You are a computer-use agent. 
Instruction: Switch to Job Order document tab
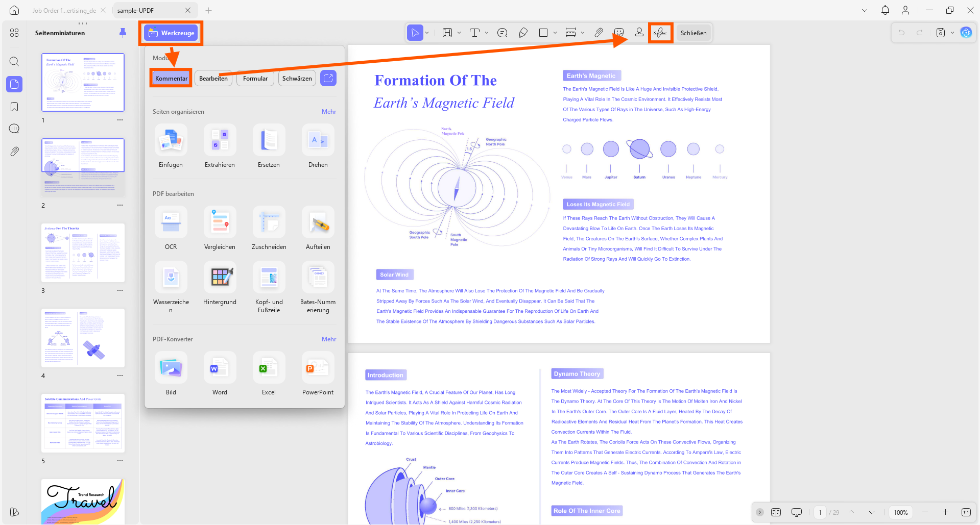coord(64,10)
